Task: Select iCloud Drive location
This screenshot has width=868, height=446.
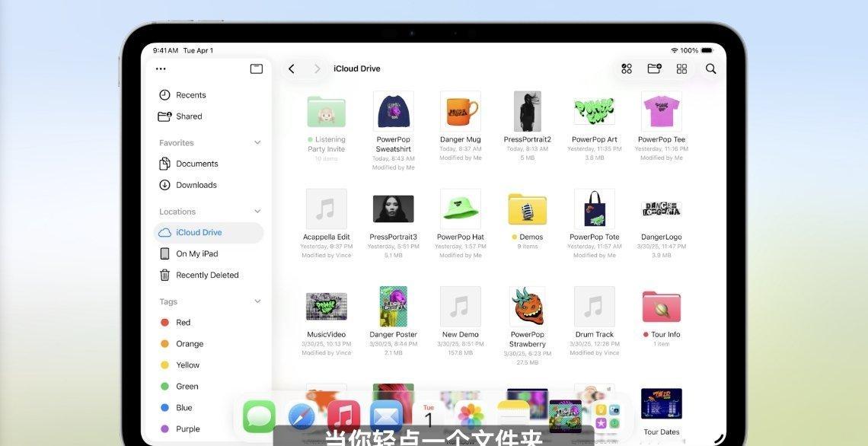Action: click(209, 232)
